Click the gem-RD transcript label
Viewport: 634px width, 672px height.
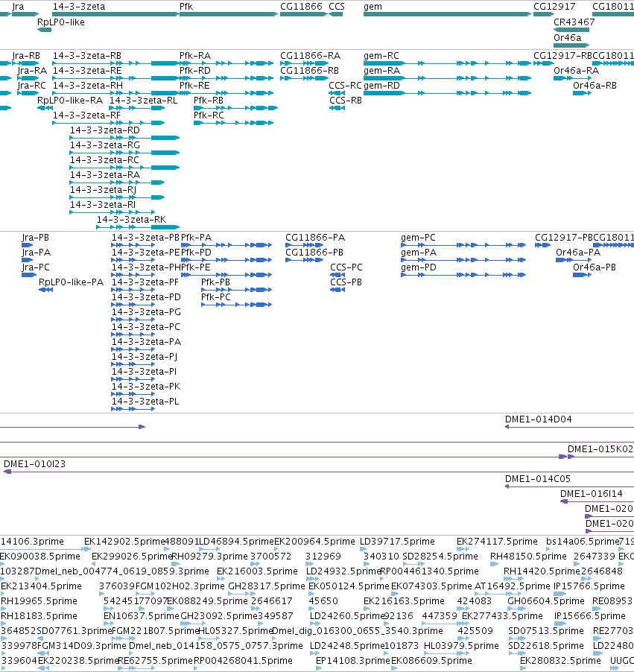381,85
